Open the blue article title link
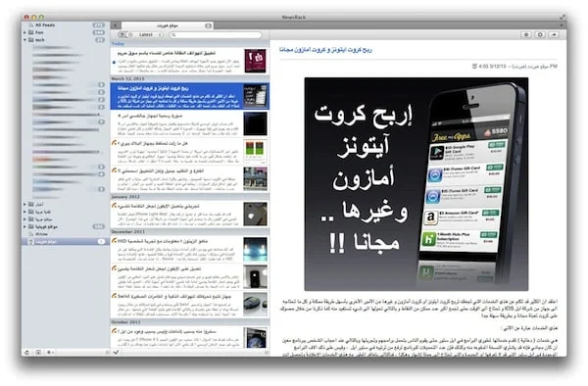This screenshot has height=386, width=588. [x=325, y=49]
